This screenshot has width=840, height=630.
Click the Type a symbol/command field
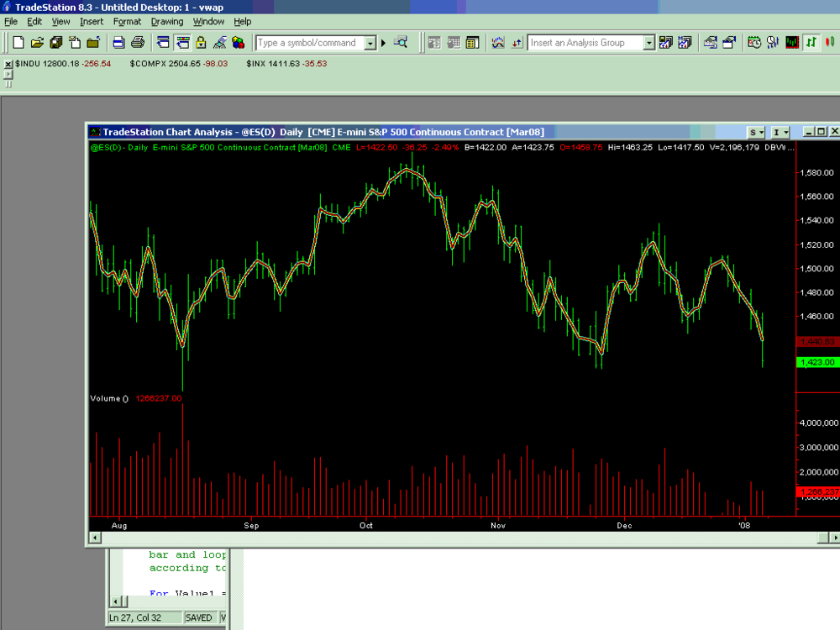(x=310, y=43)
